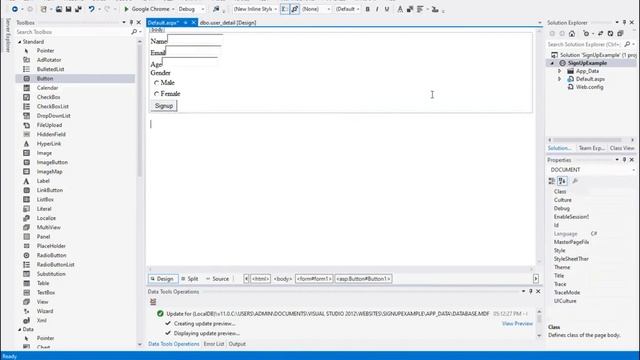Click the Home icon in Solution Explorer
The image size is (640, 360).
[572, 33]
